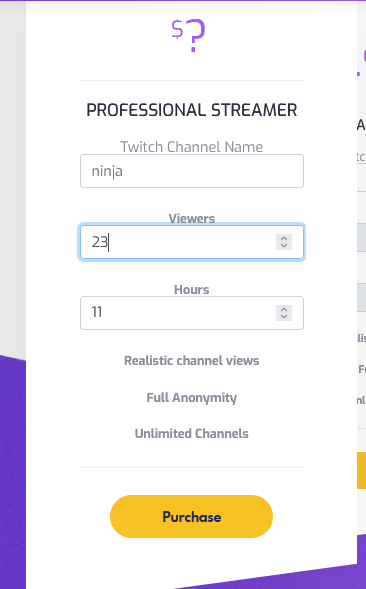The image size is (366, 589).
Task: Click the Hours label
Action: pyautogui.click(x=192, y=289)
